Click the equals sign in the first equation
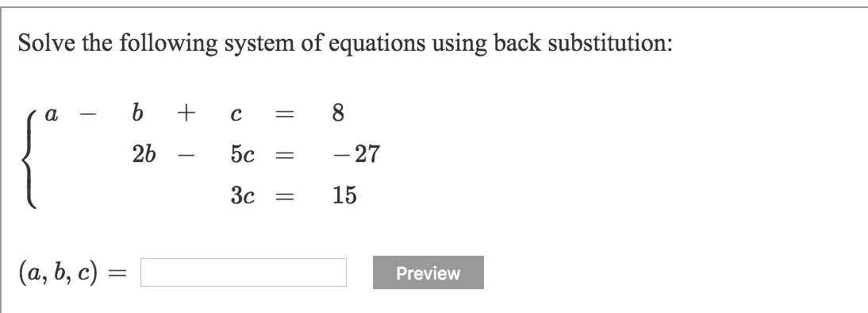The height and width of the screenshot is (313, 868). [x=286, y=115]
